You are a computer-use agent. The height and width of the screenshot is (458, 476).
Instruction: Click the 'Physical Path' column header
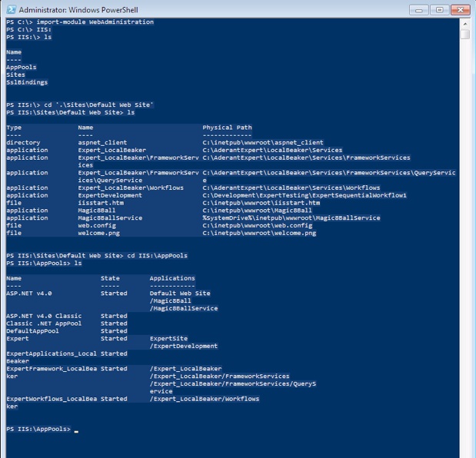click(x=227, y=128)
